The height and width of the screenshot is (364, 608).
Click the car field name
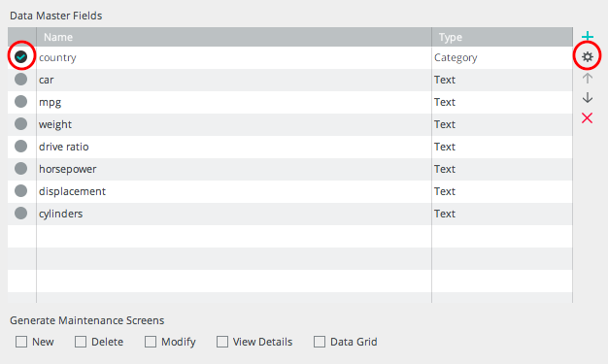click(47, 80)
